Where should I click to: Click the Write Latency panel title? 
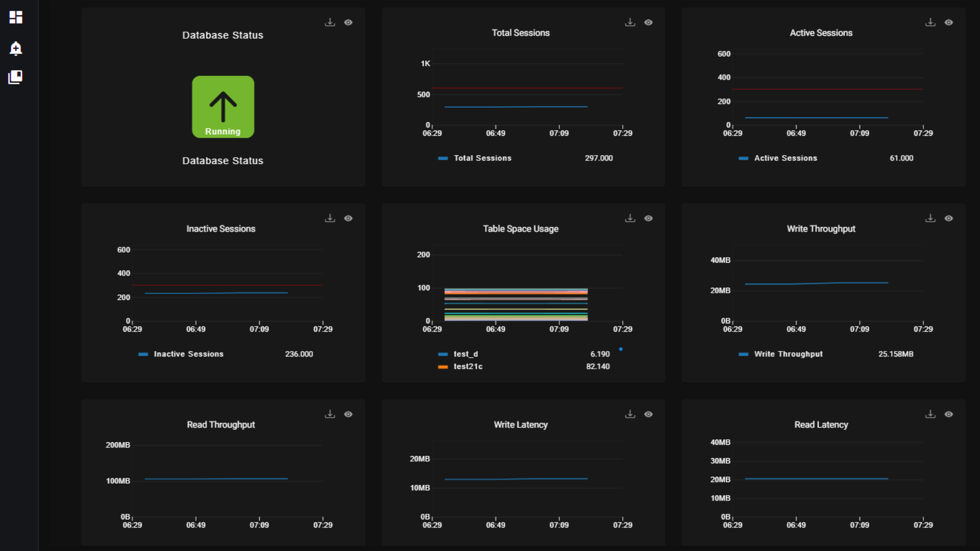tap(521, 424)
